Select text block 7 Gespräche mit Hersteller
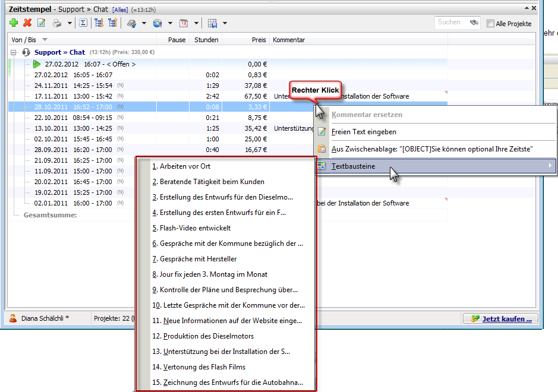 (x=194, y=259)
